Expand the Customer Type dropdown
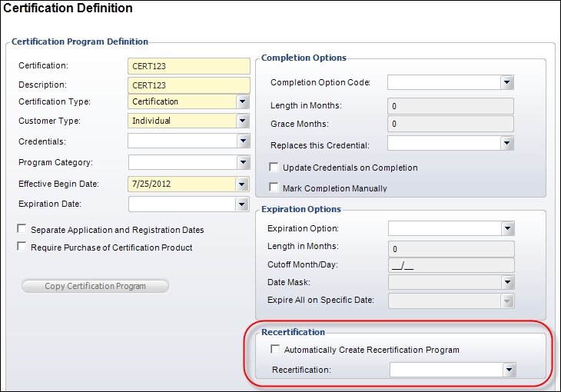Image resolution: width=561 pixels, height=392 pixels. [243, 121]
